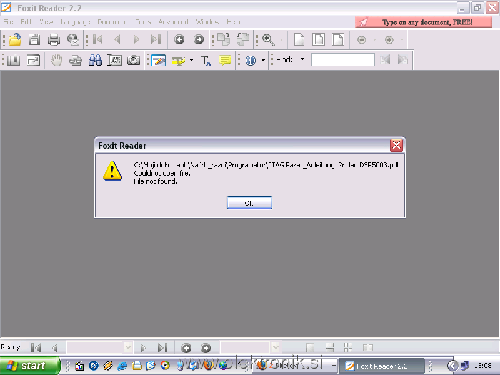Open the File menu
The image size is (500, 375).
coord(9,22)
